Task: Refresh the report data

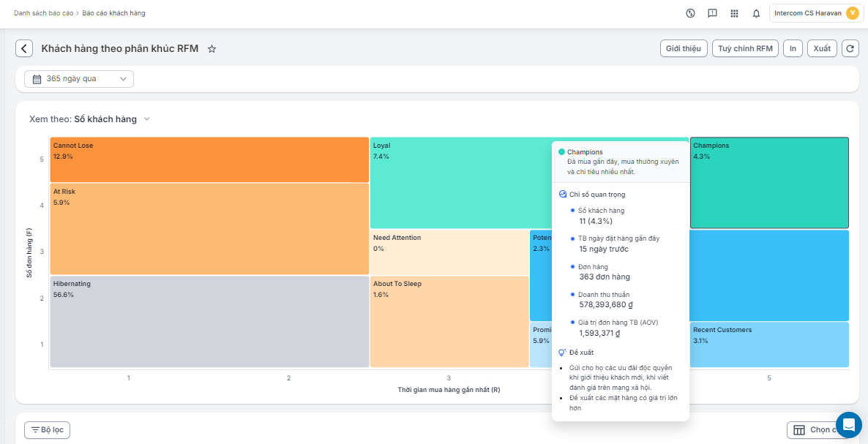Action: click(x=850, y=48)
